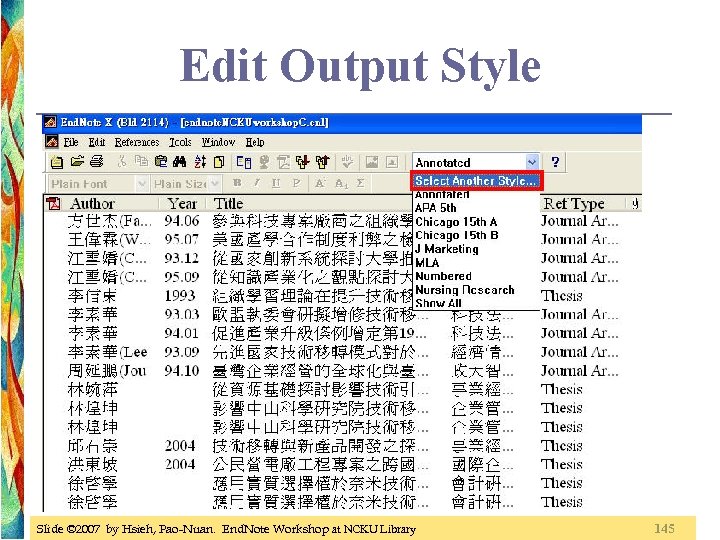
Task: Toggle Superscript formatting button
Action: pyautogui.click(x=320, y=183)
